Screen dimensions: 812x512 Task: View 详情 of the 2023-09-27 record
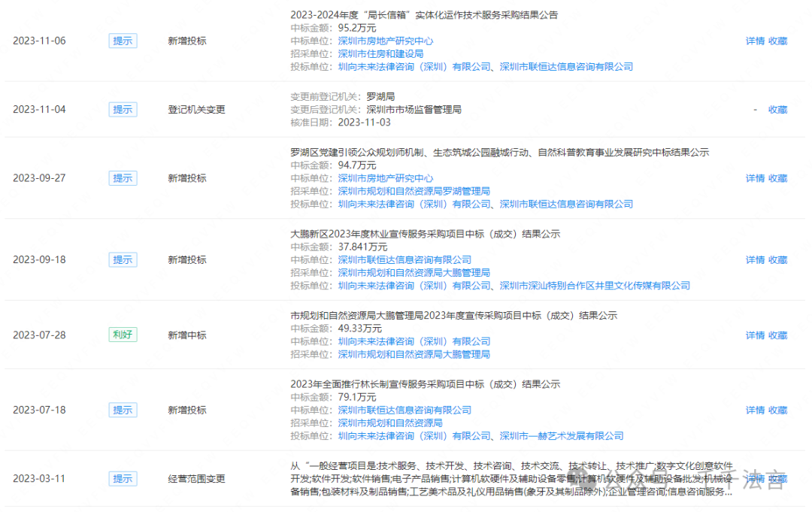pyautogui.click(x=755, y=178)
